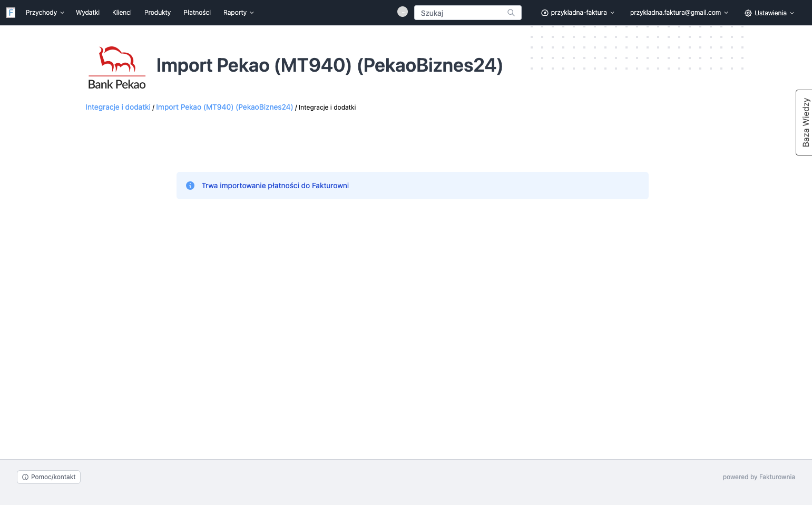Screen dimensions: 812x505
Task: Expand the przykladna.faktura@gmail.com user menu
Action: click(679, 13)
